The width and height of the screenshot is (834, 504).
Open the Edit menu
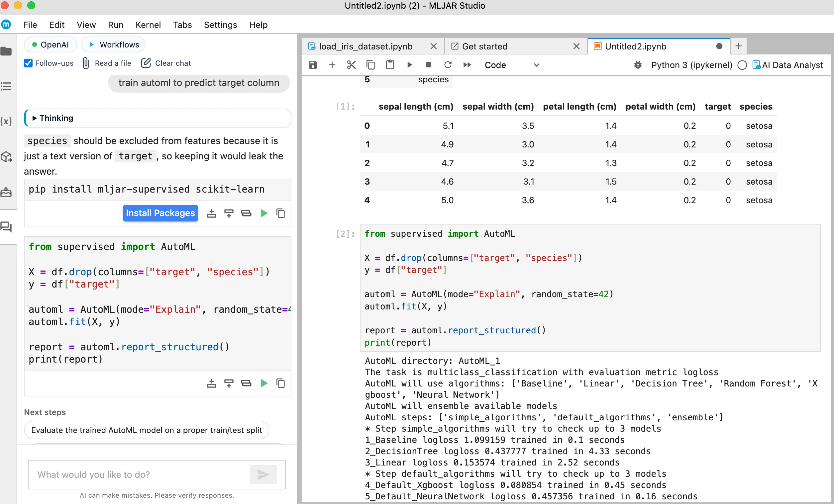56,25
